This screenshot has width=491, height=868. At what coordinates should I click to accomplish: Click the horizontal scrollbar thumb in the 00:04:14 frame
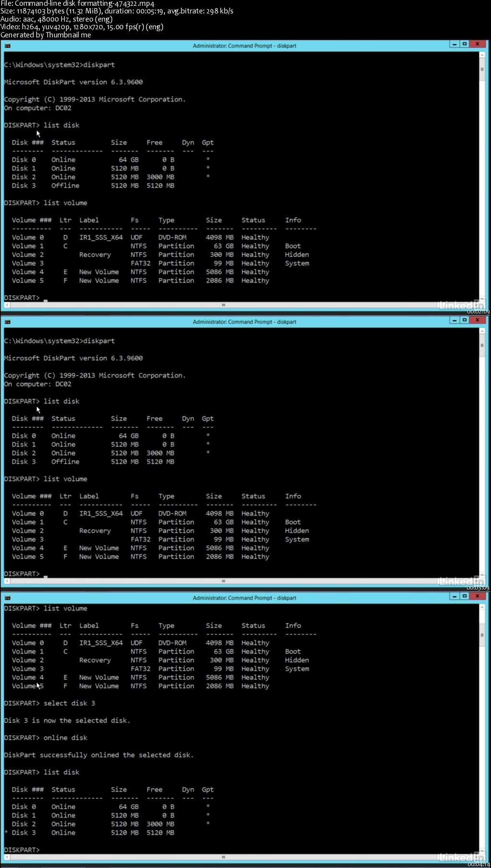click(x=223, y=857)
